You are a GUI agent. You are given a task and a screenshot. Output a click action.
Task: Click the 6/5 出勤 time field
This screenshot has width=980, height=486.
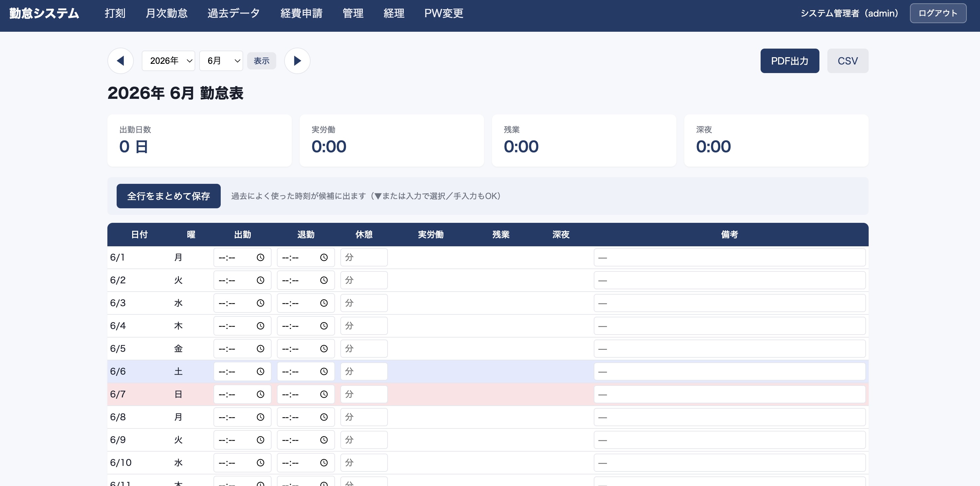click(242, 349)
